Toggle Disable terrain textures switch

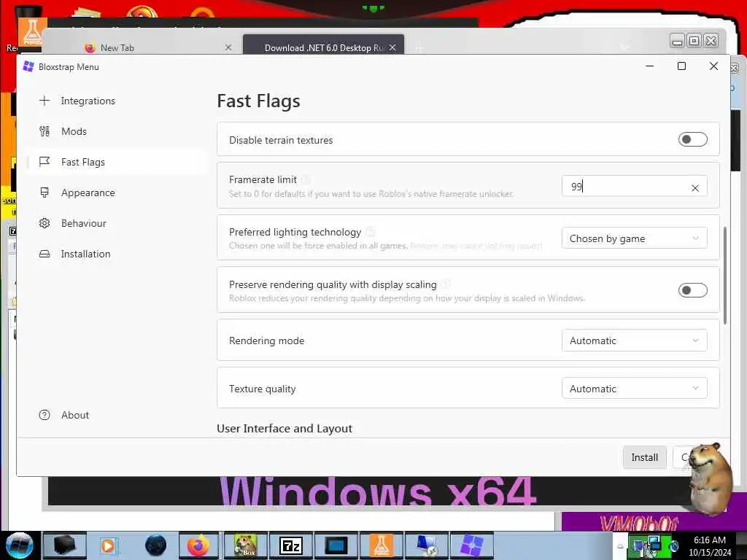pyautogui.click(x=693, y=139)
